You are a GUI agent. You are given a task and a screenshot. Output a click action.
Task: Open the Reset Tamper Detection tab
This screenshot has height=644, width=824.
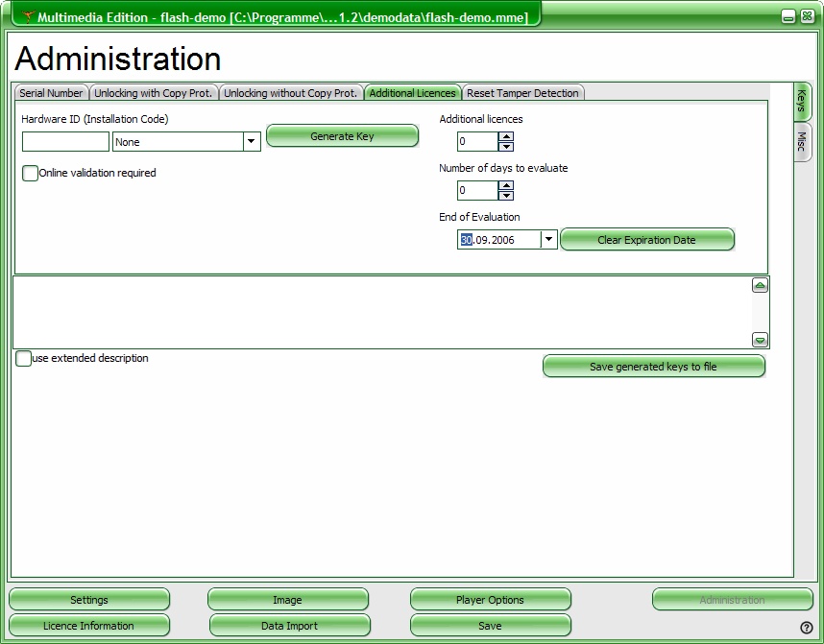coord(522,93)
